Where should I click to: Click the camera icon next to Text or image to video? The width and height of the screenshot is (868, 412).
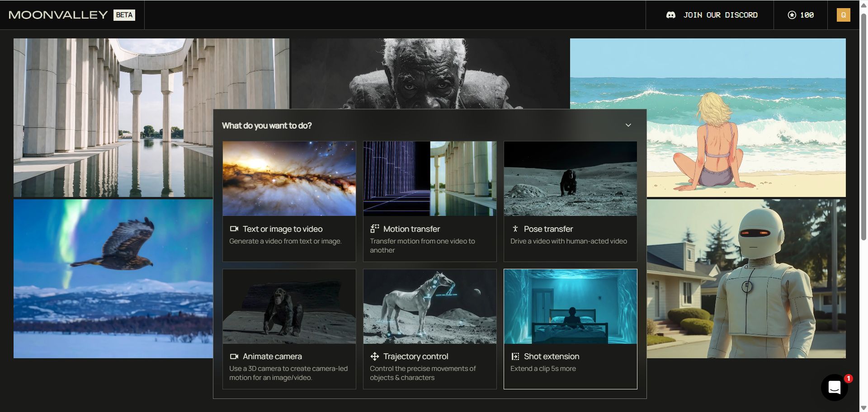click(x=234, y=229)
